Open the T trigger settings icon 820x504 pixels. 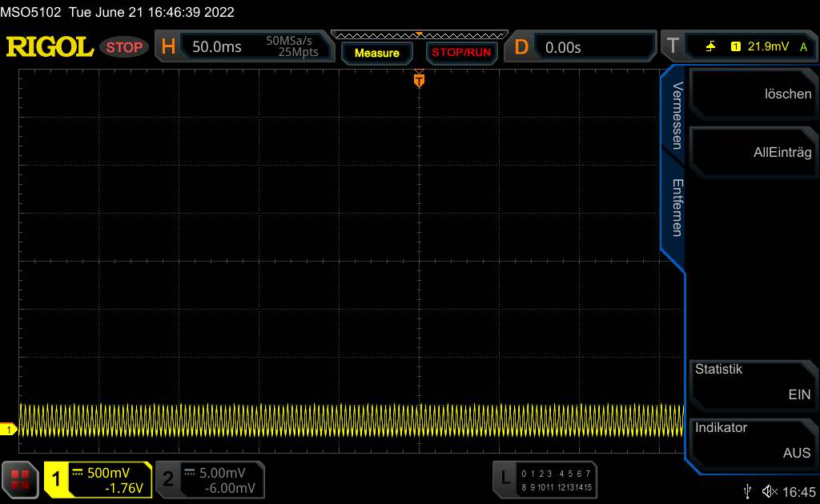tap(673, 46)
